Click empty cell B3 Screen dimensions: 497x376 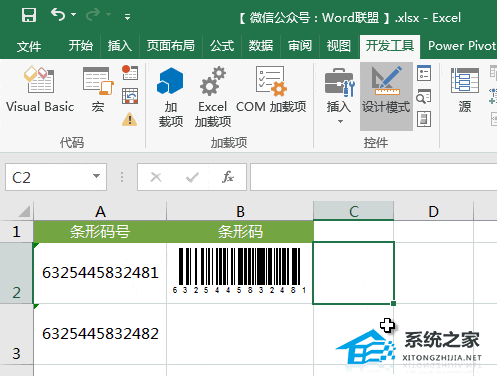pos(240,334)
